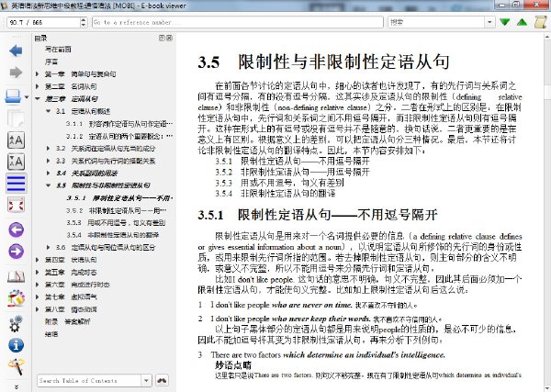Expand more toolbar items chevron
The width and height of the screenshot is (551, 392).
(17, 386)
